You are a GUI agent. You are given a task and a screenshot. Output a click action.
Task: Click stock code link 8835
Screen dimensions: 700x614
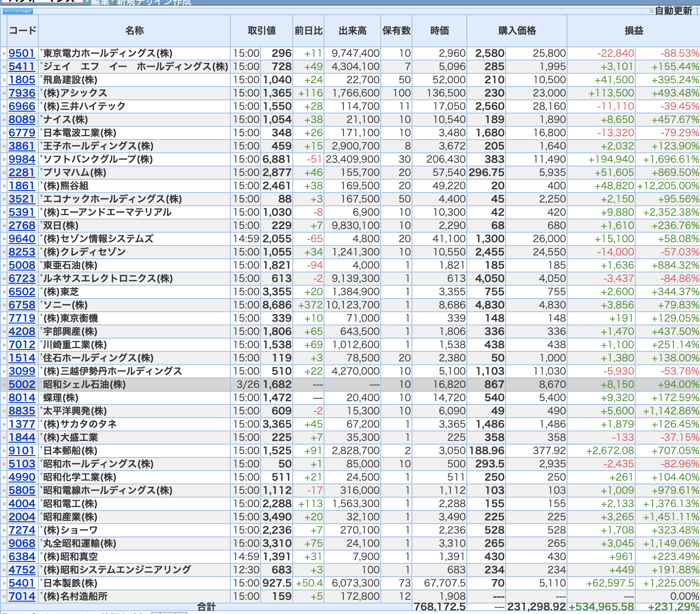coord(22,411)
